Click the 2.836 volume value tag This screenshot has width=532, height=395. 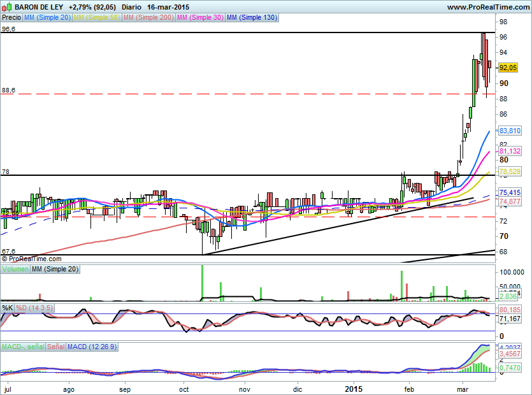click(x=508, y=296)
